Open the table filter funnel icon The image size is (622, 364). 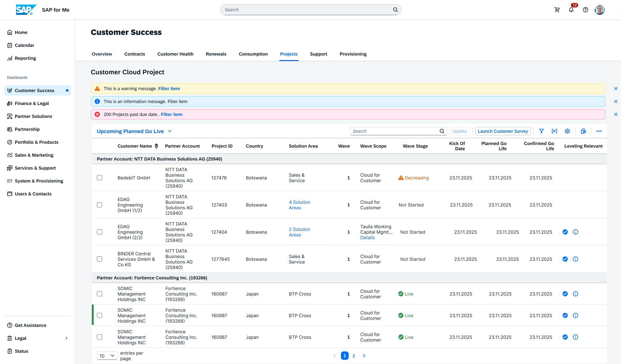(x=542, y=131)
